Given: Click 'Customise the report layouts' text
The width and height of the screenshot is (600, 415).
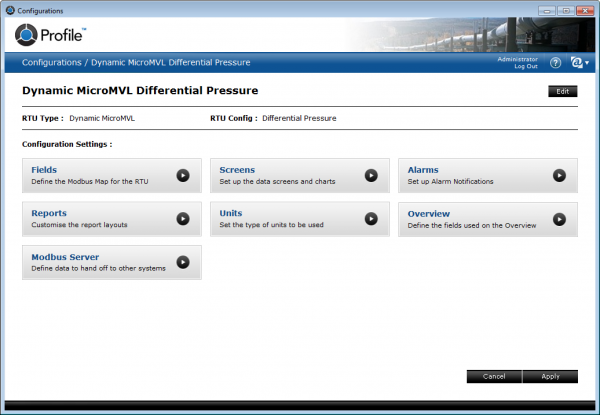Looking at the screenshot, I should [79, 225].
